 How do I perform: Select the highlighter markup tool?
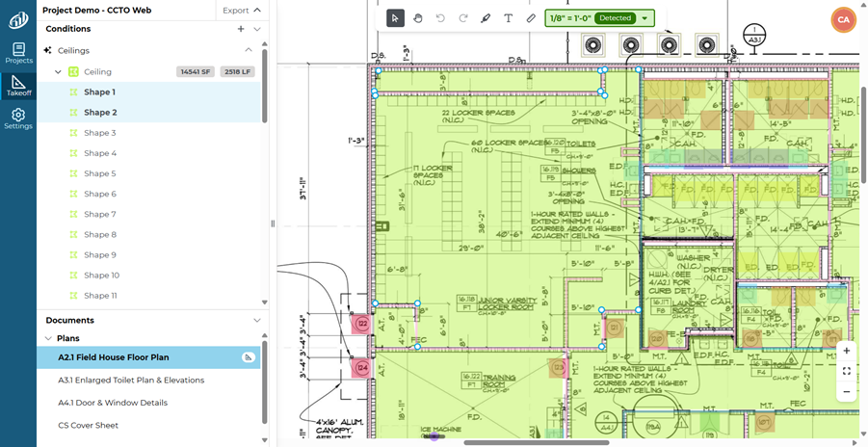[x=486, y=18]
